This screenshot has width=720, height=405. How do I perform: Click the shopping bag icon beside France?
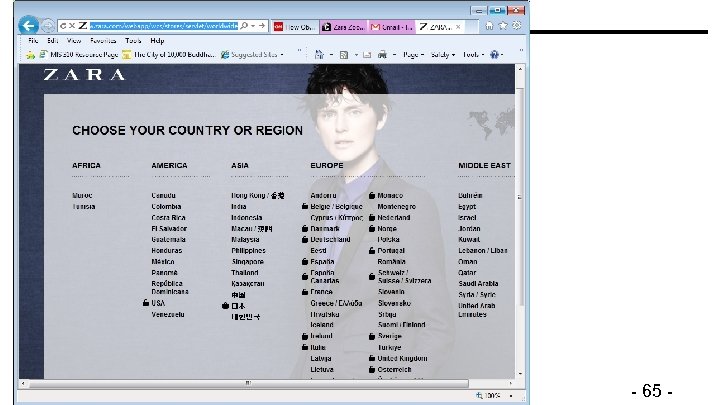pos(304,292)
